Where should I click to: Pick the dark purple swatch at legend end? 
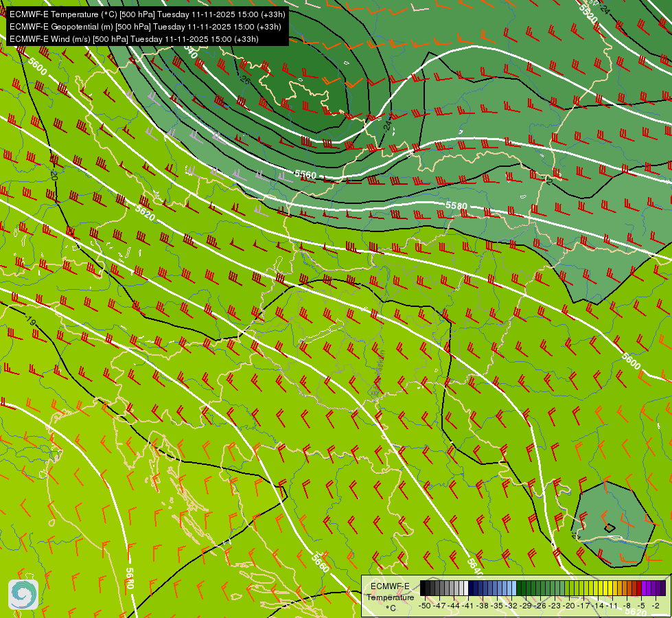click(x=663, y=588)
